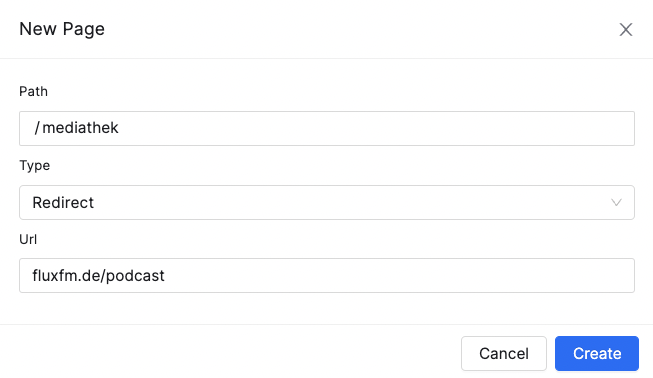The width and height of the screenshot is (653, 378).
Task: Click the Cancel button label text
Action: 503,353
